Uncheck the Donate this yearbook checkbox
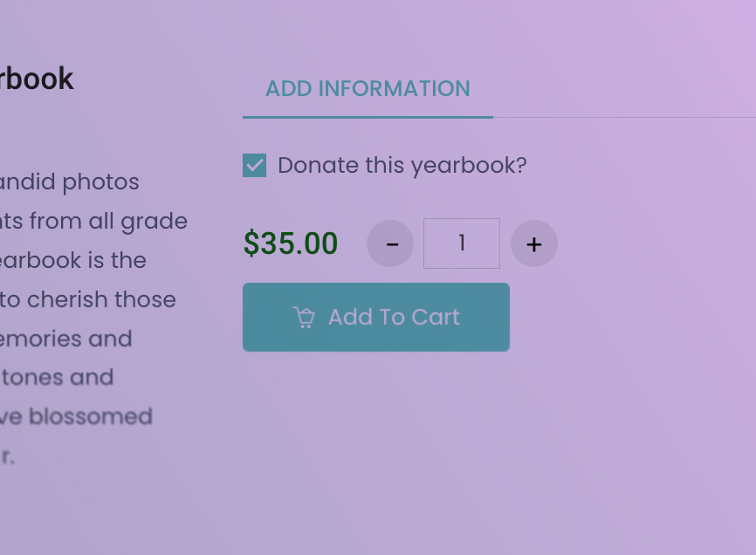The height and width of the screenshot is (555, 756). [255, 165]
